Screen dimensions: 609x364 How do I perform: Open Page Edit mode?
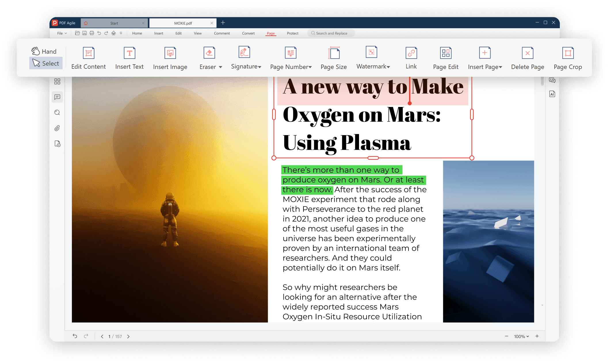point(445,57)
